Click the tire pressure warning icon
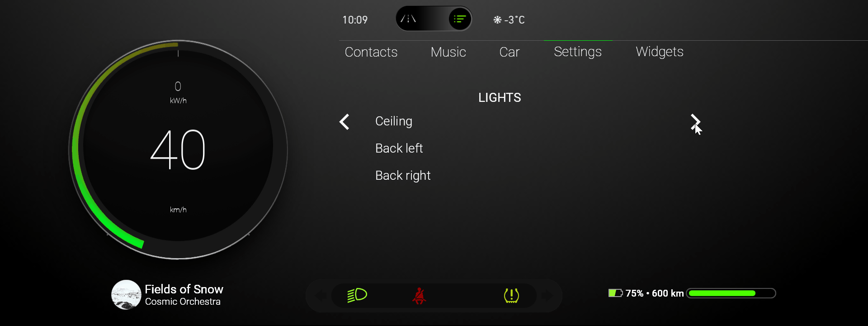Screen dimensions: 868x326 [x=511, y=296]
